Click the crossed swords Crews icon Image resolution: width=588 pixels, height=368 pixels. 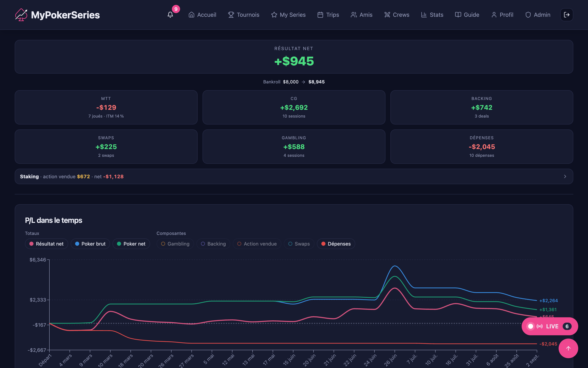387,15
